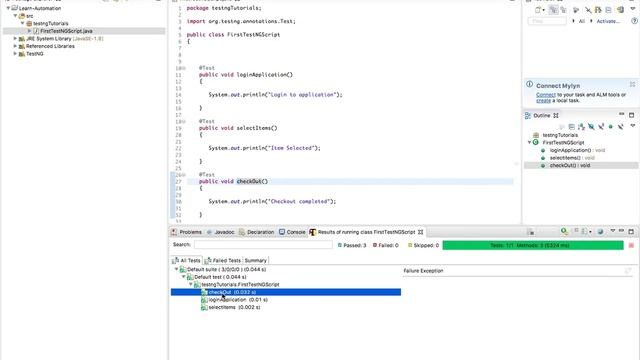Close the Connect Mylyn notice
The width and height of the screenshot is (640, 360).
632,84
